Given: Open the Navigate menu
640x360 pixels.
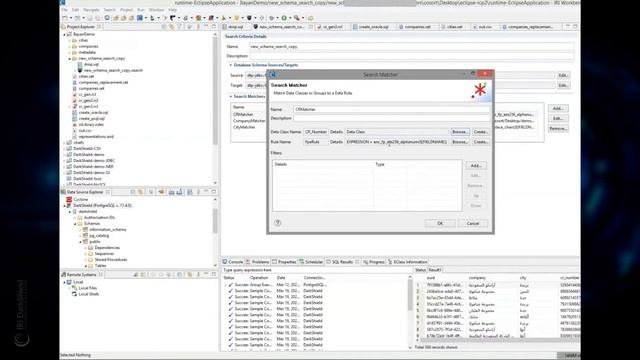Looking at the screenshot, I should click(91, 9).
